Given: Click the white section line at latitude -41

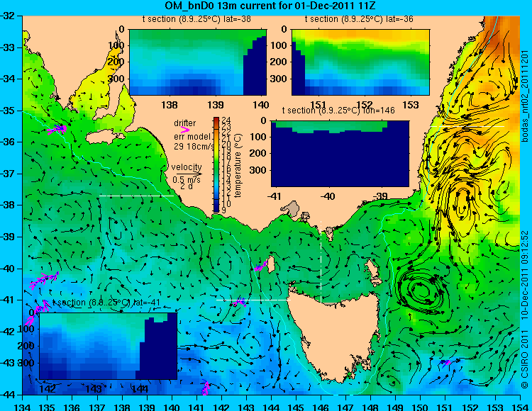Looking at the screenshot, I should click(x=253, y=300).
